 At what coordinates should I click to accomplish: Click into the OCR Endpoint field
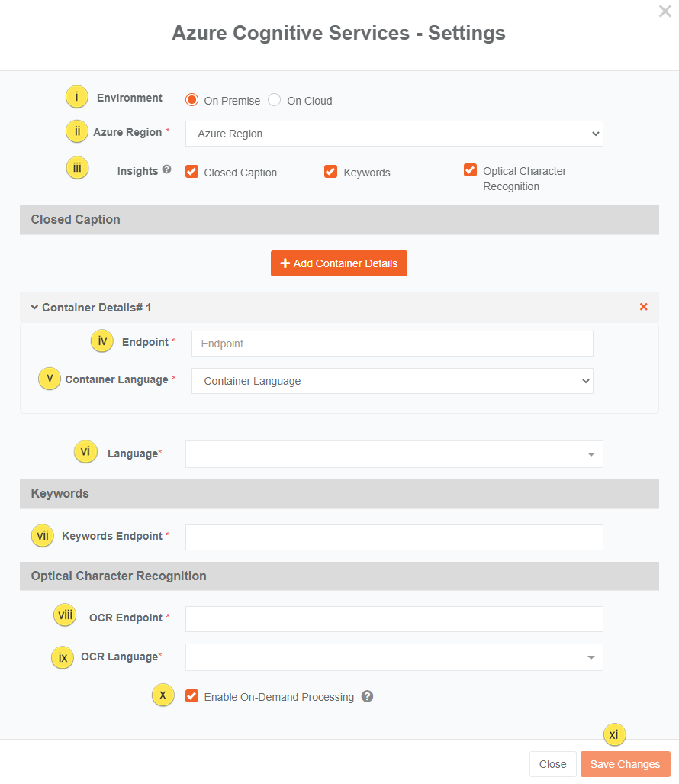click(x=394, y=618)
